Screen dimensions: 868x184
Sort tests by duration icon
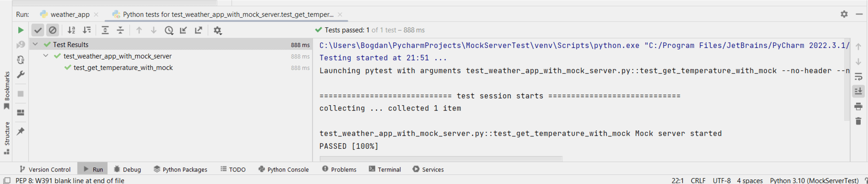click(87, 30)
